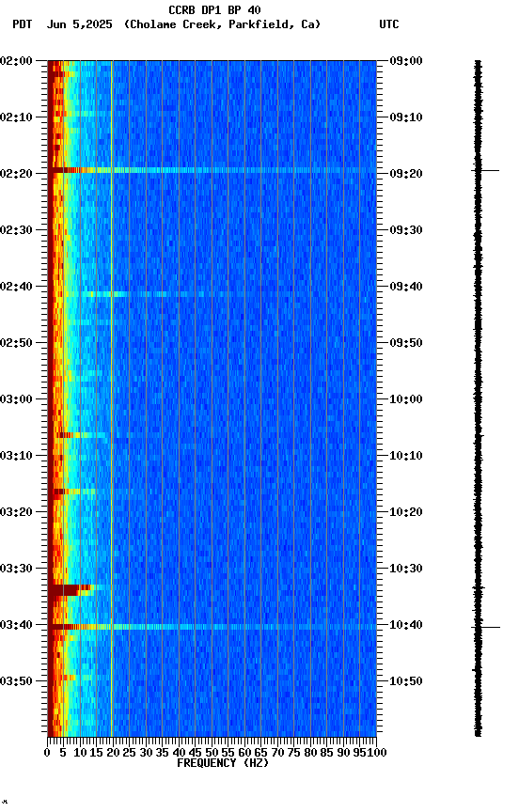Click the UTC time label 09:10
This screenshot has height=812, width=519.
pyautogui.click(x=405, y=117)
